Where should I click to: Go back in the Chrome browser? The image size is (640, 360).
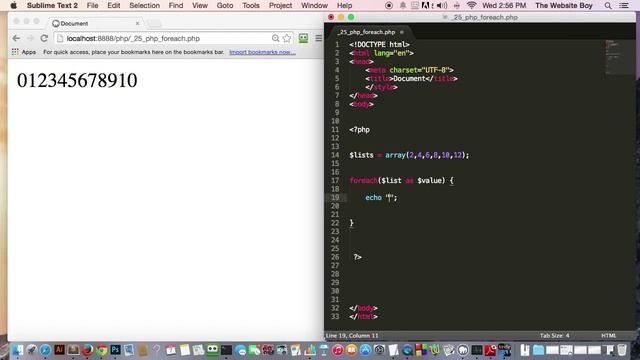[x=16, y=38]
